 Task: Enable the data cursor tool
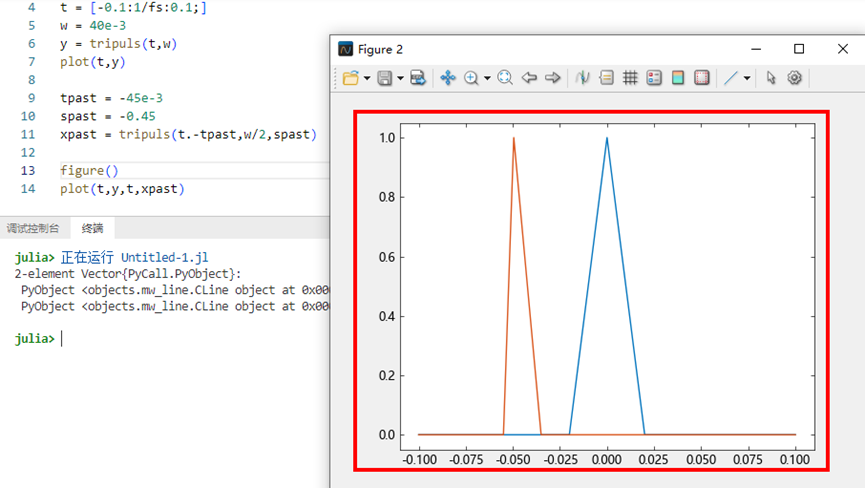(x=583, y=78)
